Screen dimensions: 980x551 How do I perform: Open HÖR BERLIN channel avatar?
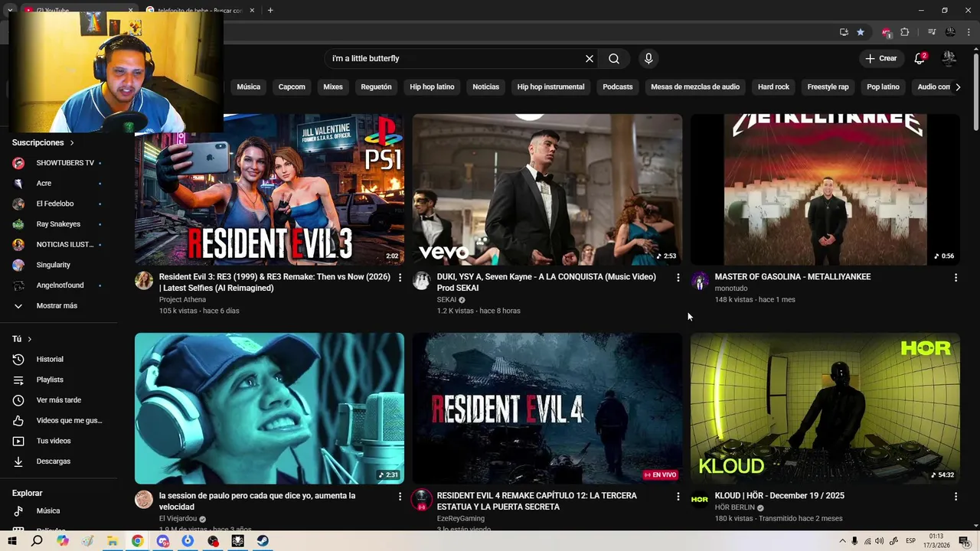click(x=700, y=500)
